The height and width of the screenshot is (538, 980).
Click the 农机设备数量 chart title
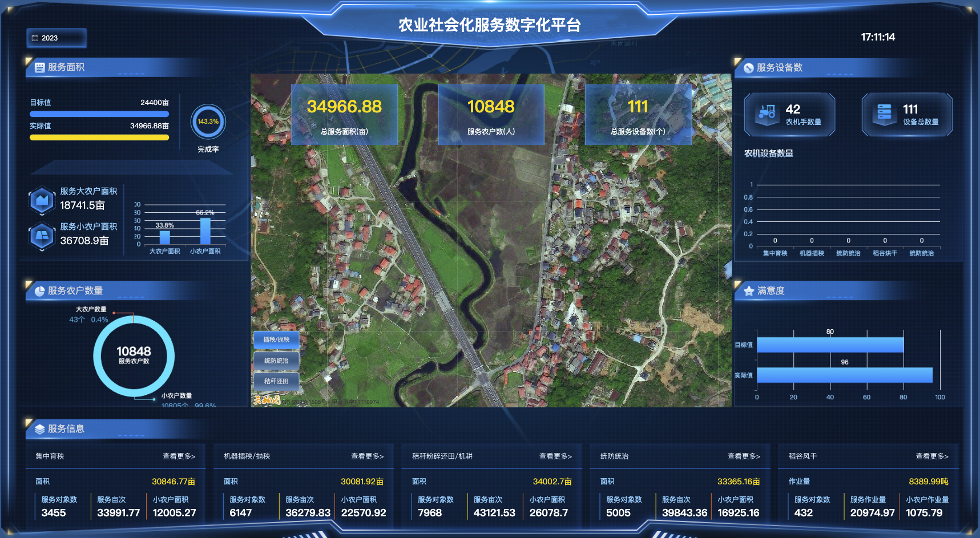pyautogui.click(x=769, y=153)
